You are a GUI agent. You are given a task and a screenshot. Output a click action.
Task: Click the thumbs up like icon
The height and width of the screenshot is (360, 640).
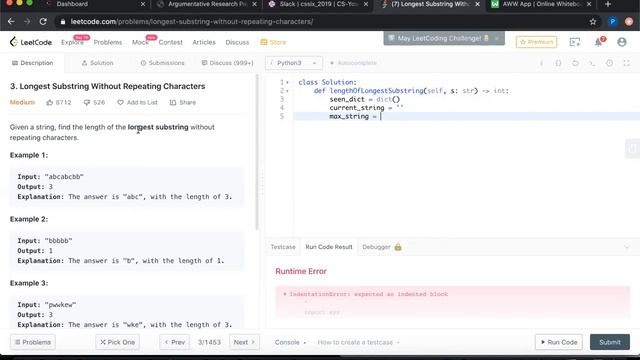coord(50,102)
